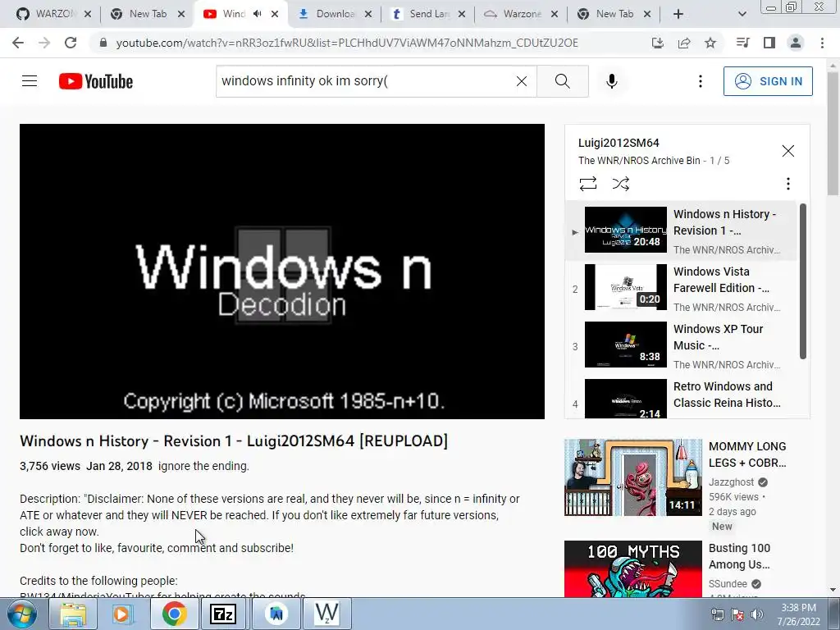Open Chrome three-dot menu
840x630 pixels.
(x=822, y=43)
